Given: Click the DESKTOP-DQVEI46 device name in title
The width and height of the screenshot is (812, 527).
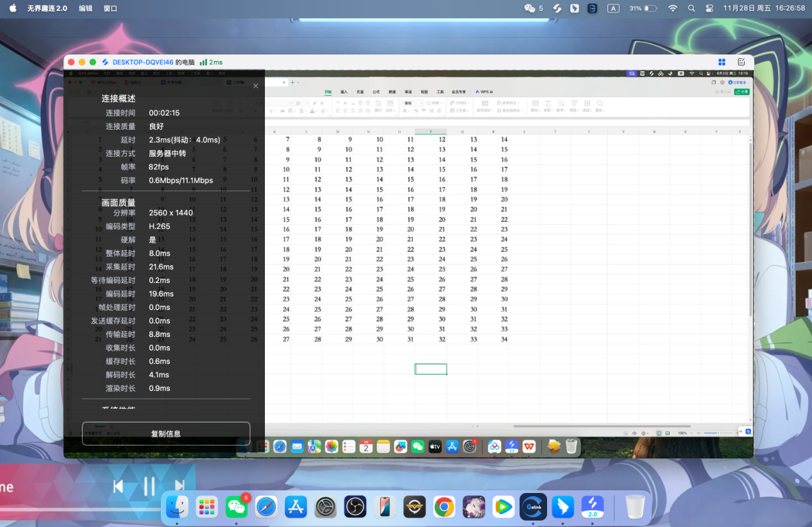Looking at the screenshot, I should click(x=142, y=62).
